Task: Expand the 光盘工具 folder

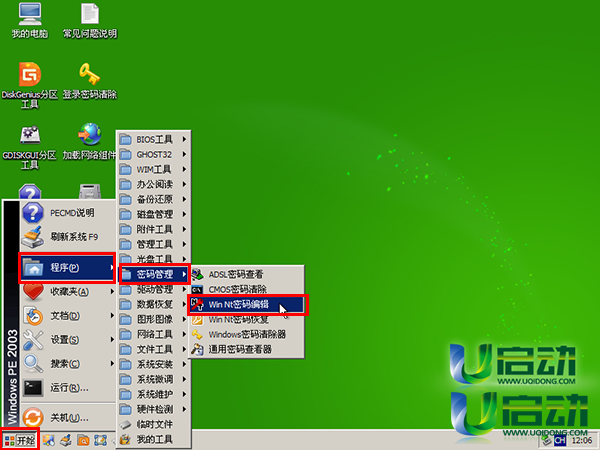Action: pos(153,259)
